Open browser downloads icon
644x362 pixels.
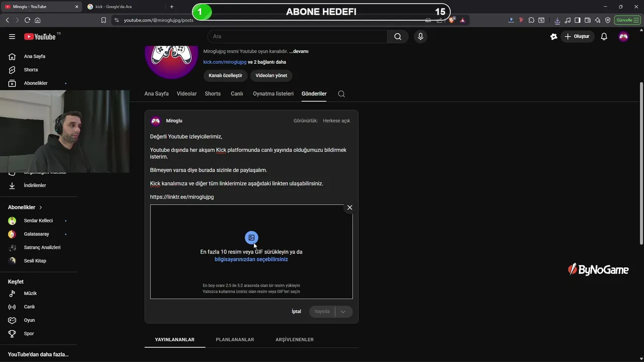click(x=557, y=20)
